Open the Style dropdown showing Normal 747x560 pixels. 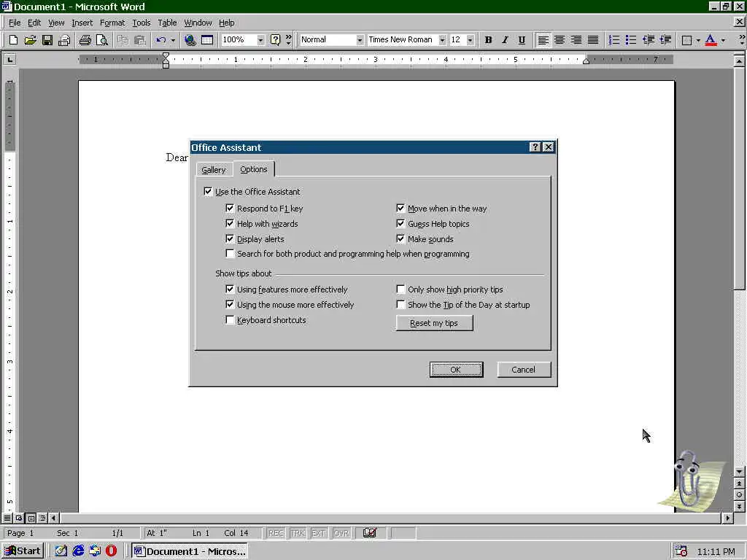click(360, 40)
